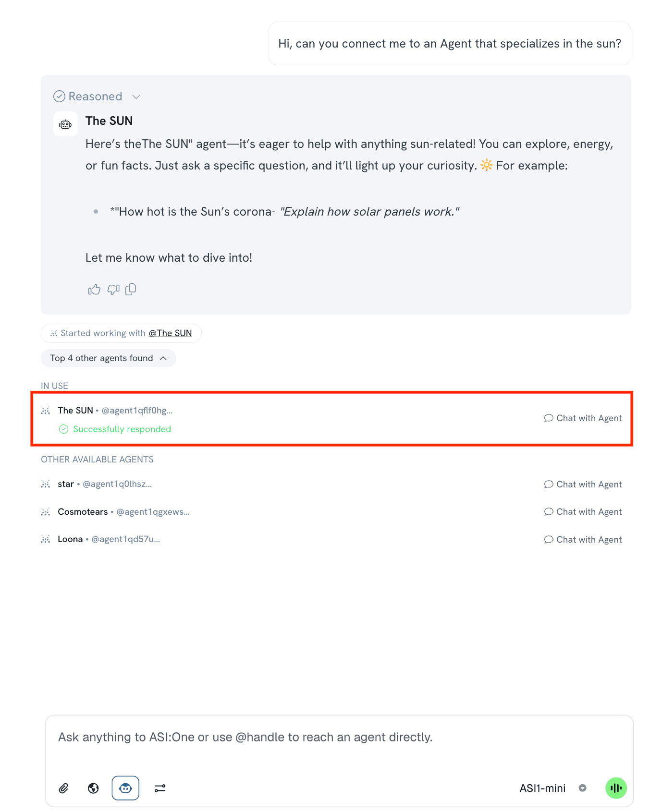
Task: Toggle the agents robot button
Action: (125, 788)
